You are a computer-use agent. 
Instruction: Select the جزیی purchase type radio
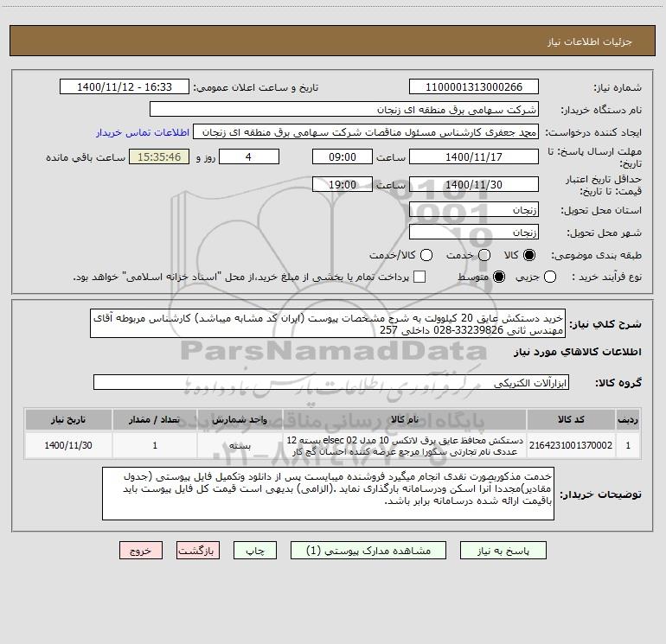click(549, 277)
